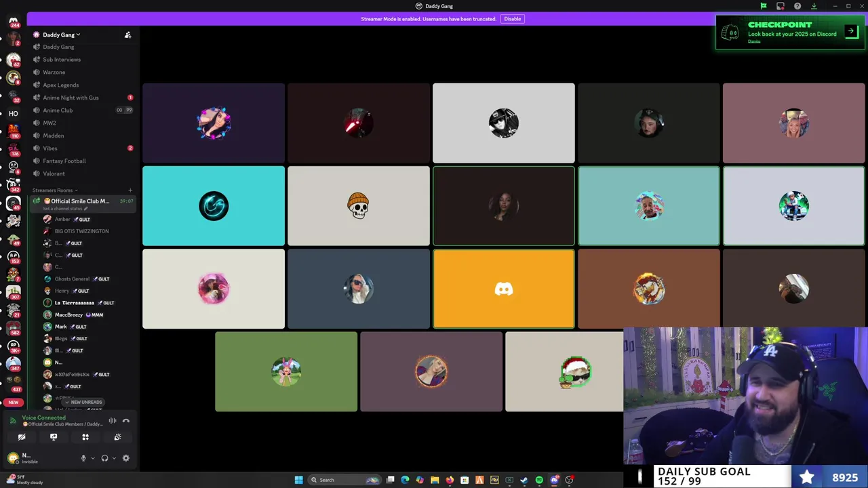Disconnect from the voice channel
868x488 pixels.
pos(125,421)
